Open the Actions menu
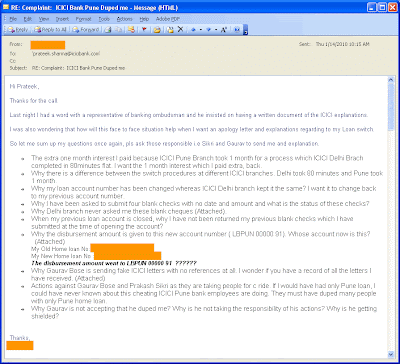Screen dimensions: 400x364 point(125,19)
